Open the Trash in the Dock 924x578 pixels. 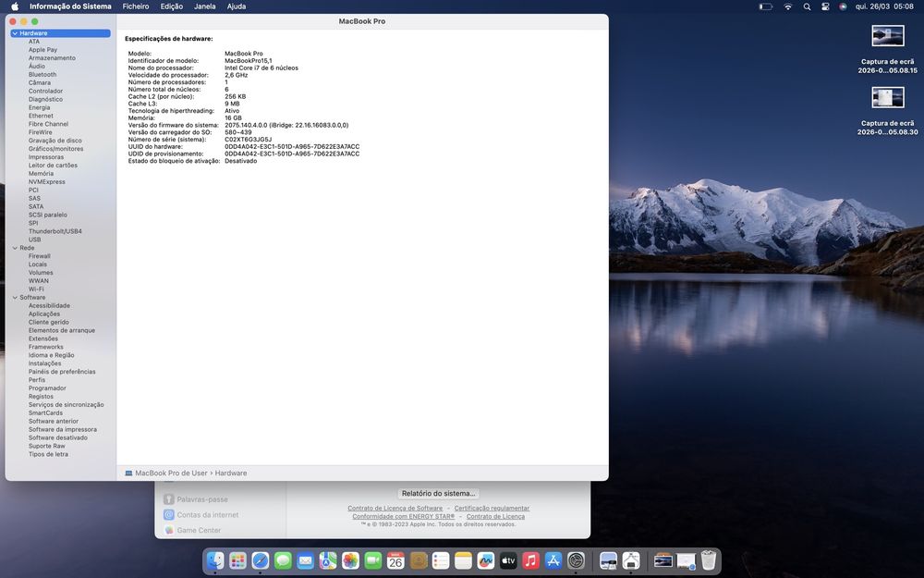point(709,560)
